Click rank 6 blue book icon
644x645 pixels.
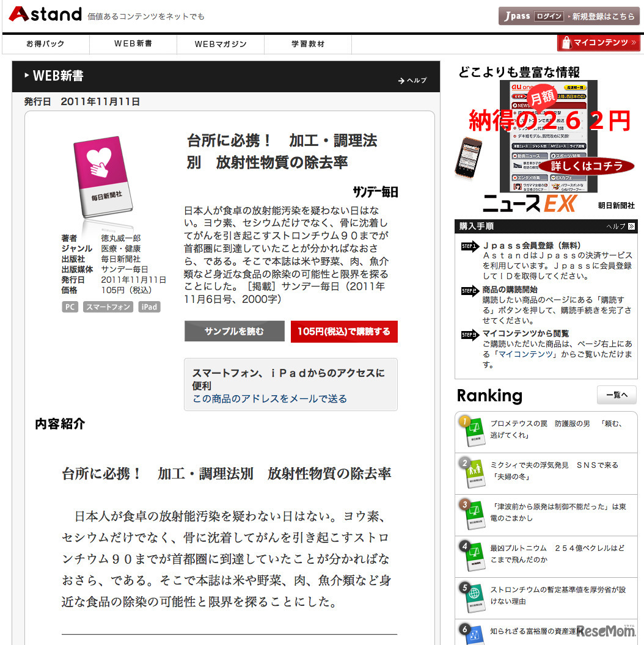click(474, 636)
